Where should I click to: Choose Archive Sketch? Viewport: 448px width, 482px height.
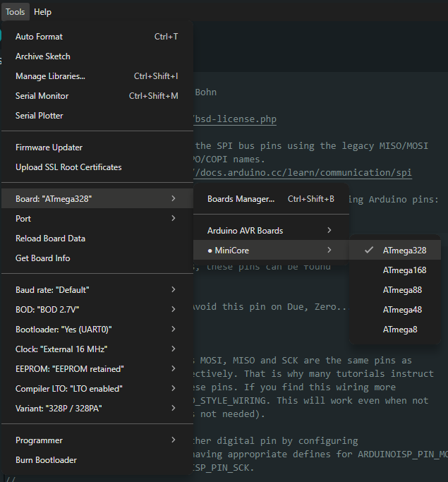(97, 56)
